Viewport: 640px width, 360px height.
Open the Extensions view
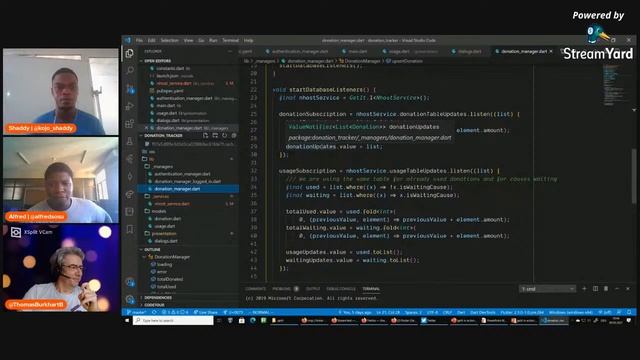coord(130,123)
